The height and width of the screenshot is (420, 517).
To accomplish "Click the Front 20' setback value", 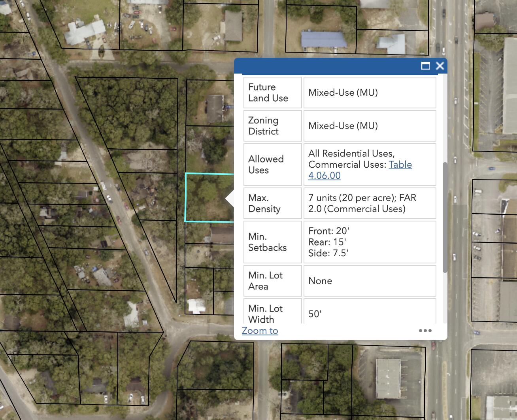I will click(328, 231).
